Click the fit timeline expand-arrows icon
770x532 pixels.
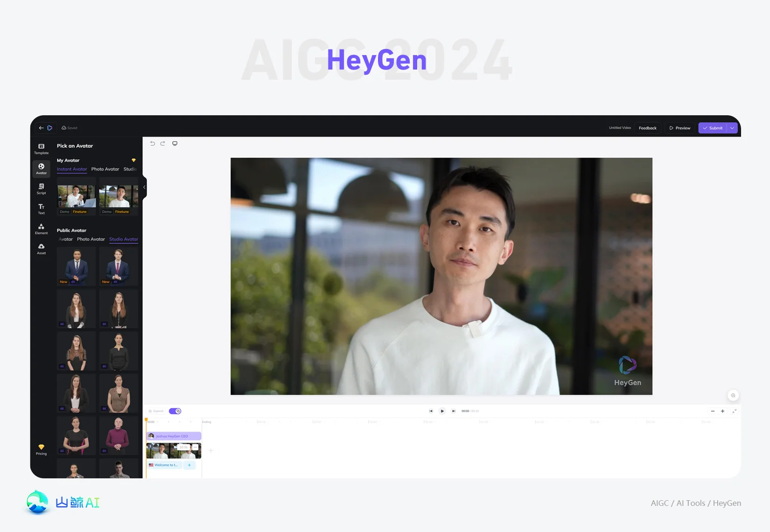click(x=734, y=411)
